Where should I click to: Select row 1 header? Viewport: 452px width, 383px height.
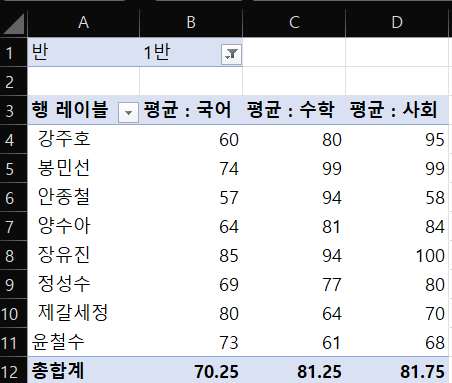pyautogui.click(x=13, y=53)
